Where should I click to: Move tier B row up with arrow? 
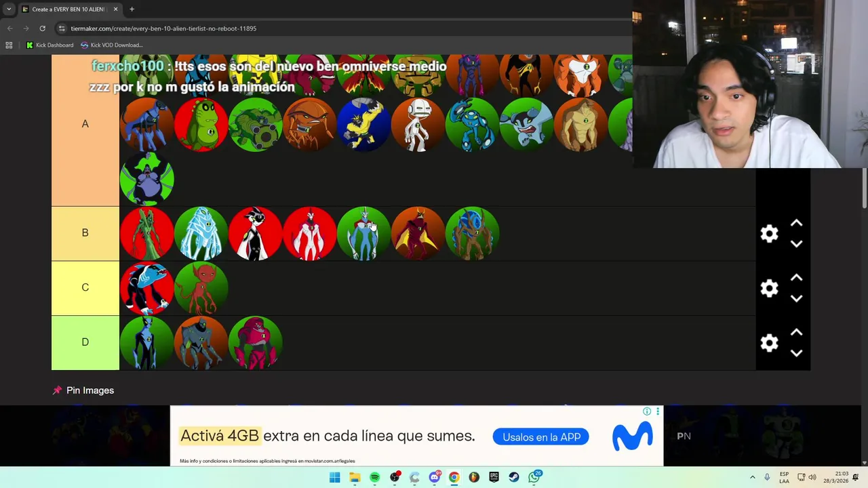pyautogui.click(x=797, y=223)
